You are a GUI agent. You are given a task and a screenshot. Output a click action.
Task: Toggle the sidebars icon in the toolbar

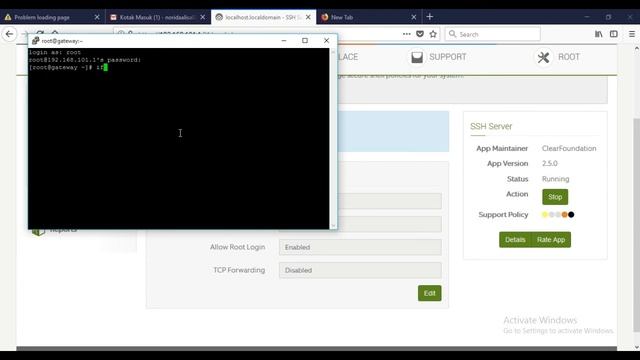click(613, 34)
